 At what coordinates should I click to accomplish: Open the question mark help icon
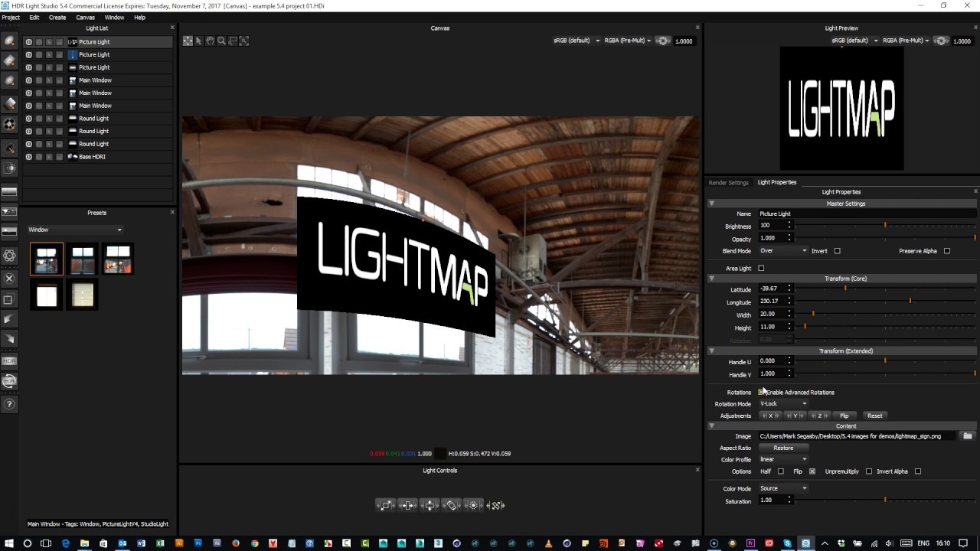coord(10,404)
